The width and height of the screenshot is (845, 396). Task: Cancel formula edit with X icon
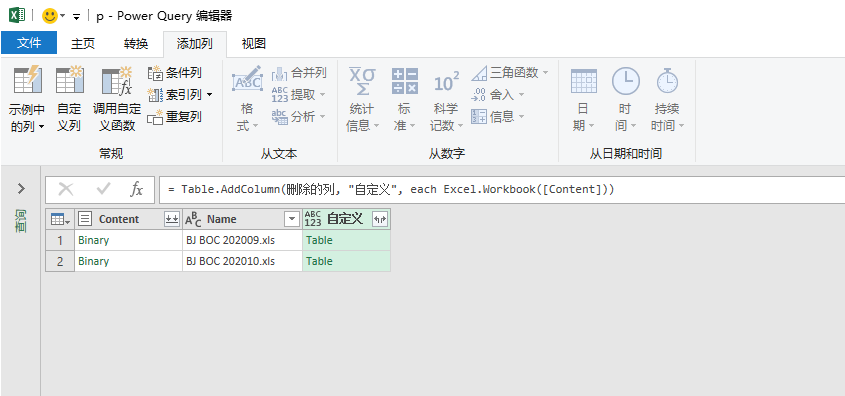(x=66, y=189)
